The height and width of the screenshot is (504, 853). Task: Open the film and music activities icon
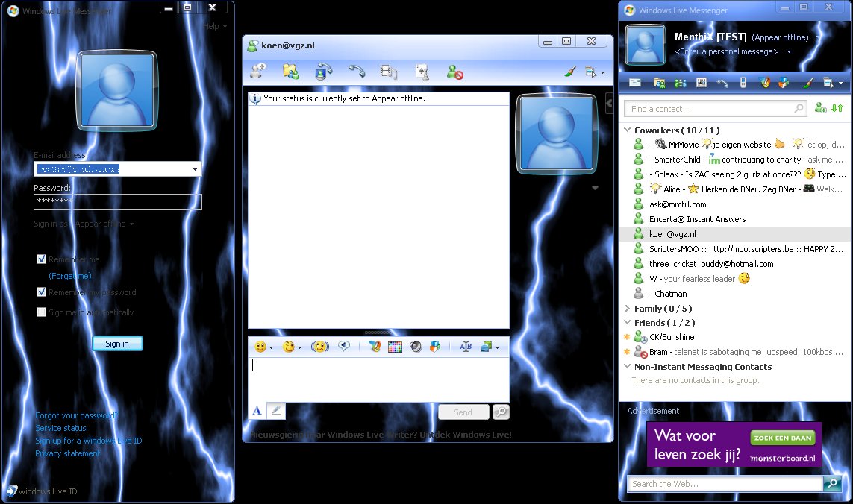tap(388, 72)
